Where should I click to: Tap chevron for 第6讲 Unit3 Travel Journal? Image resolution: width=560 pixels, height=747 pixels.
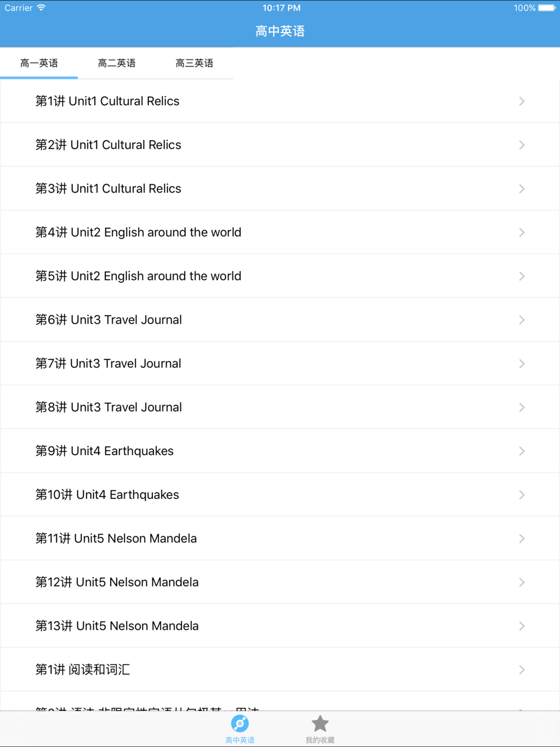coord(521,320)
